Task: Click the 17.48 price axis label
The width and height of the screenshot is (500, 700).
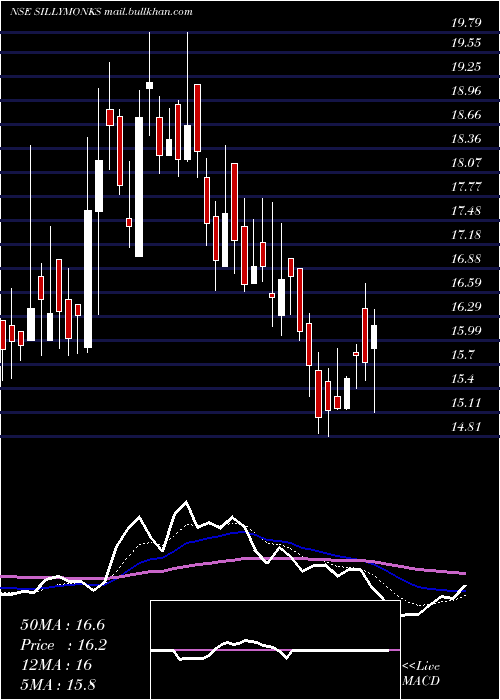Action: [466, 211]
